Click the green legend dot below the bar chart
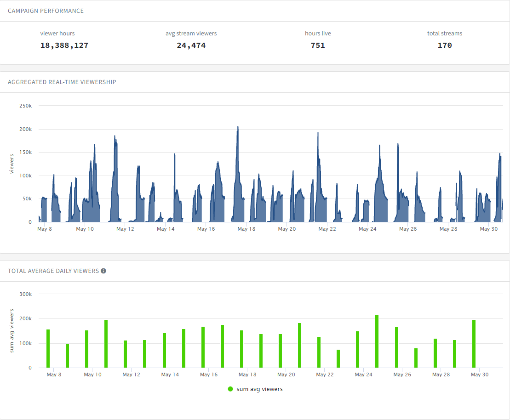 click(229, 389)
